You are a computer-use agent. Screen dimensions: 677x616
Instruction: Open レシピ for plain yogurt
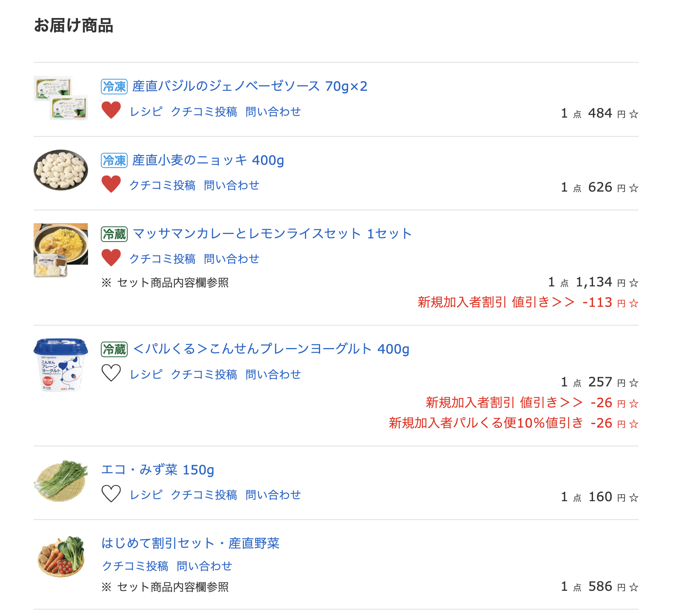pos(146,374)
